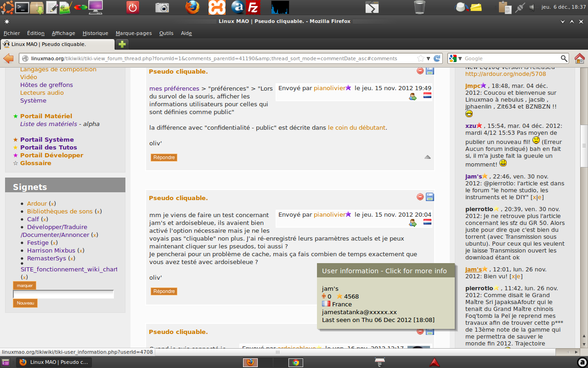Open the XAMPP launcher in the top panel
The width and height of the screenshot is (588, 368).
coord(217,7)
